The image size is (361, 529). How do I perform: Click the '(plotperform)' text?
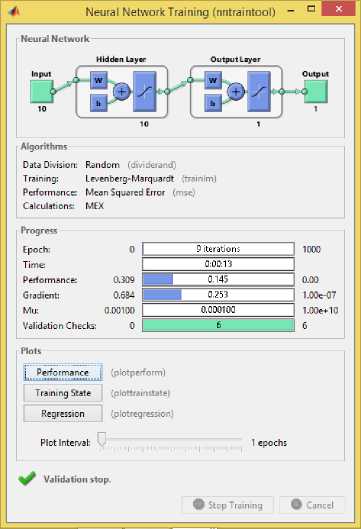[138, 372]
